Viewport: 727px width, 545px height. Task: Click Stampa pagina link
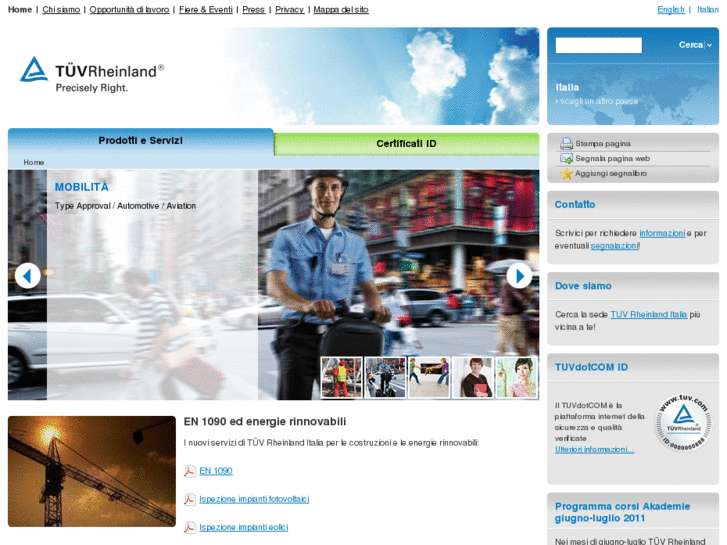click(x=603, y=144)
